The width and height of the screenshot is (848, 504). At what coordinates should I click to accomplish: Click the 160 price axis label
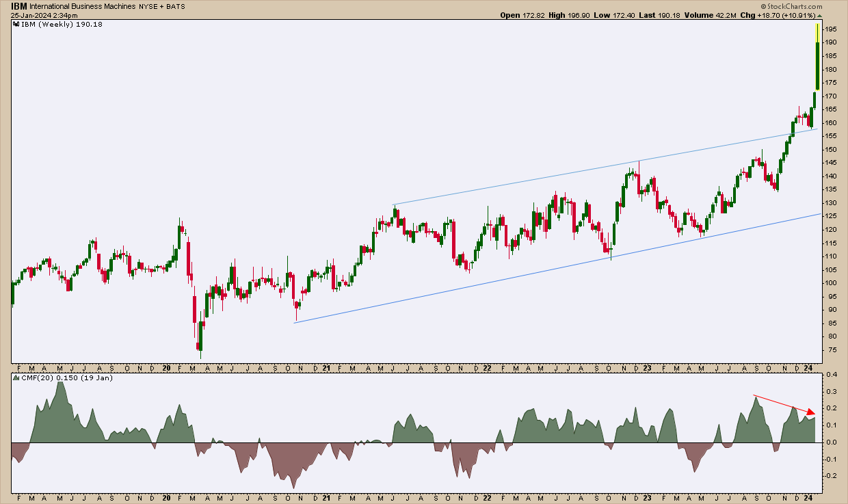(x=830, y=122)
